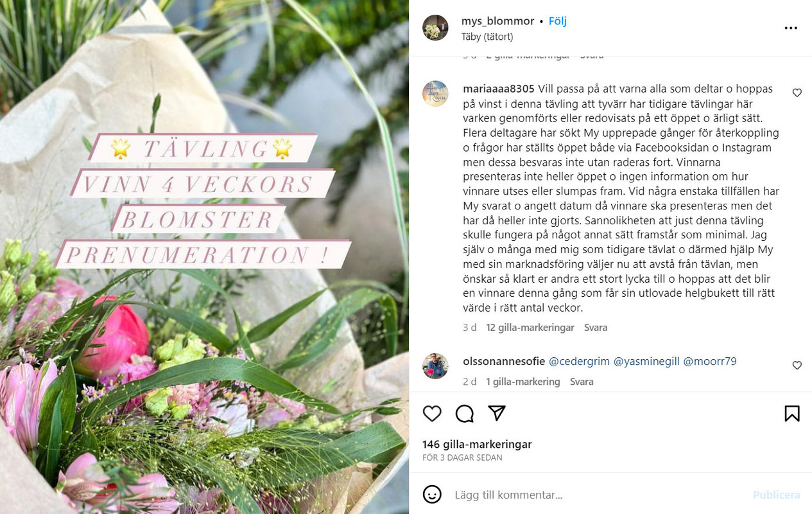Open the @cedergrim mention

coord(579,362)
